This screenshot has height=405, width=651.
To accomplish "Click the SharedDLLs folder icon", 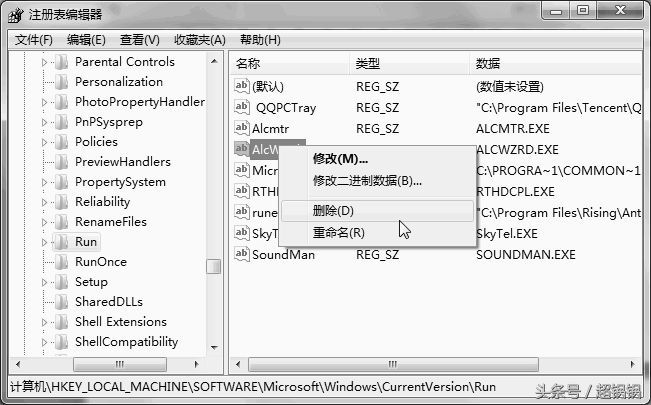I will 61,302.
